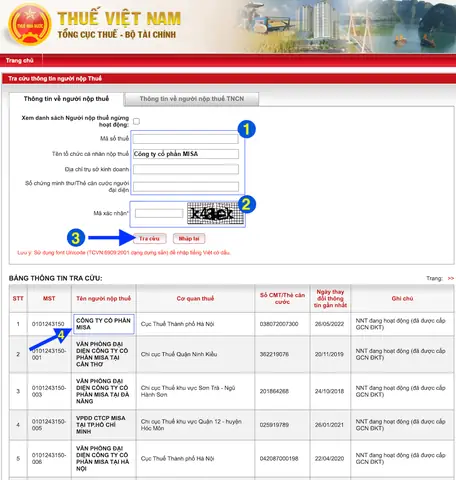
Task: Click MST value 0101243150-003
Action: (x=49, y=391)
